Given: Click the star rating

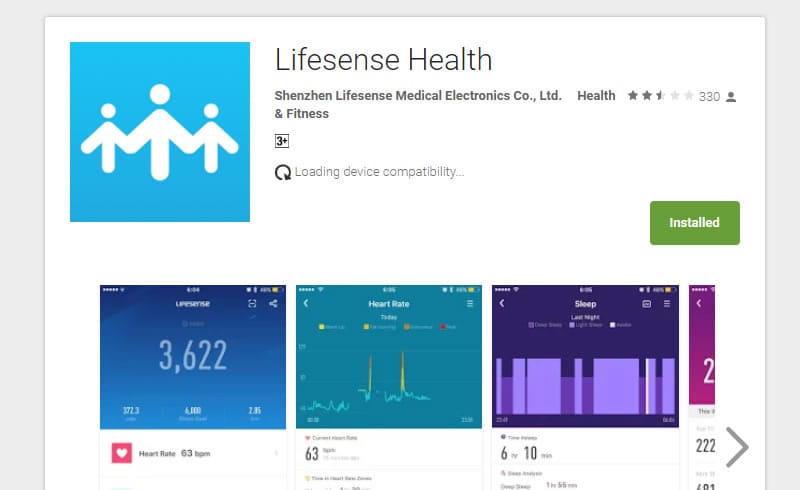Looking at the screenshot, I should (x=660, y=95).
